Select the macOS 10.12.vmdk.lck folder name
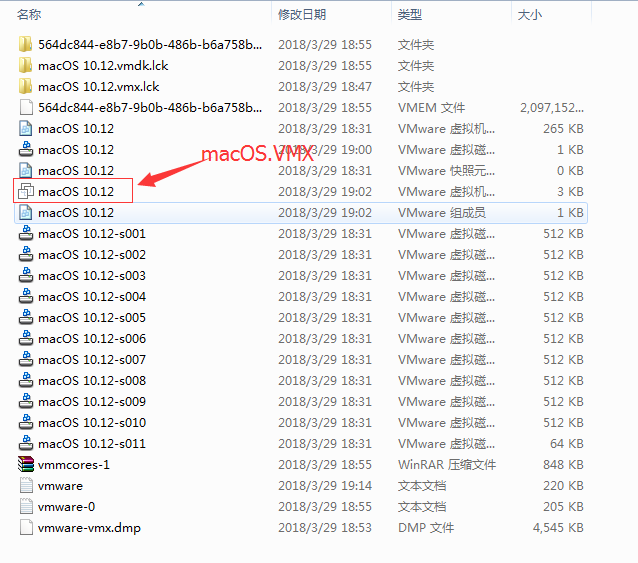The height and width of the screenshot is (563, 638). [103, 65]
